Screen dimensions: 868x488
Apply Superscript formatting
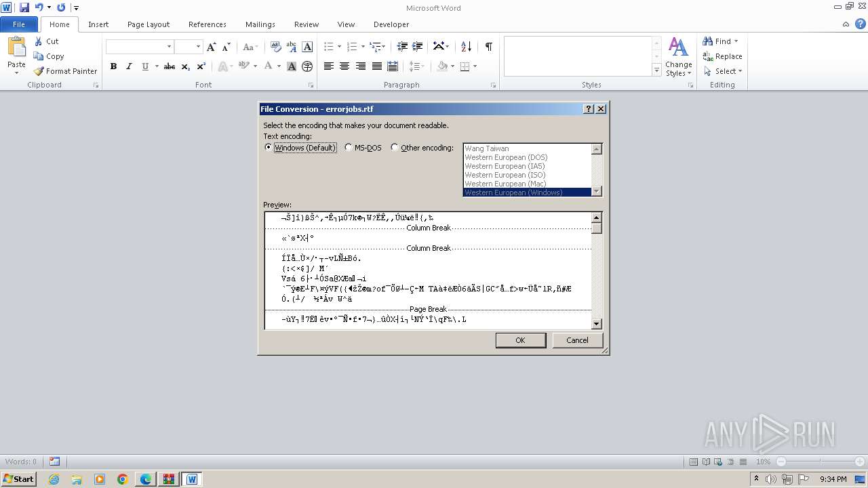(201, 66)
